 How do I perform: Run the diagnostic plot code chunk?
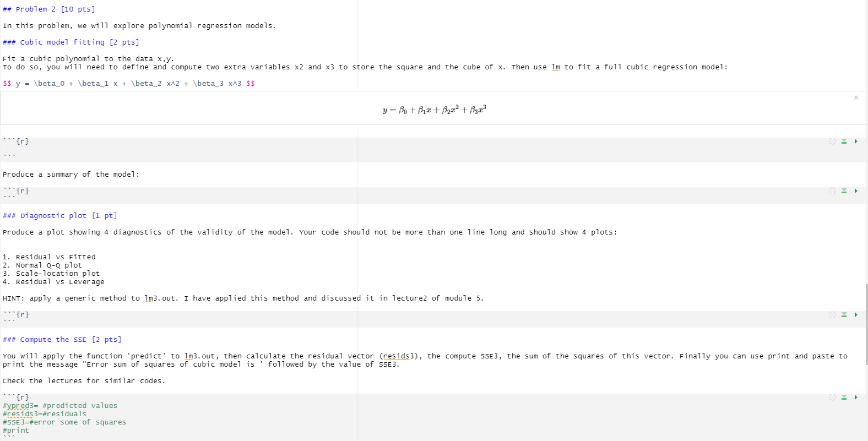[x=855, y=314]
